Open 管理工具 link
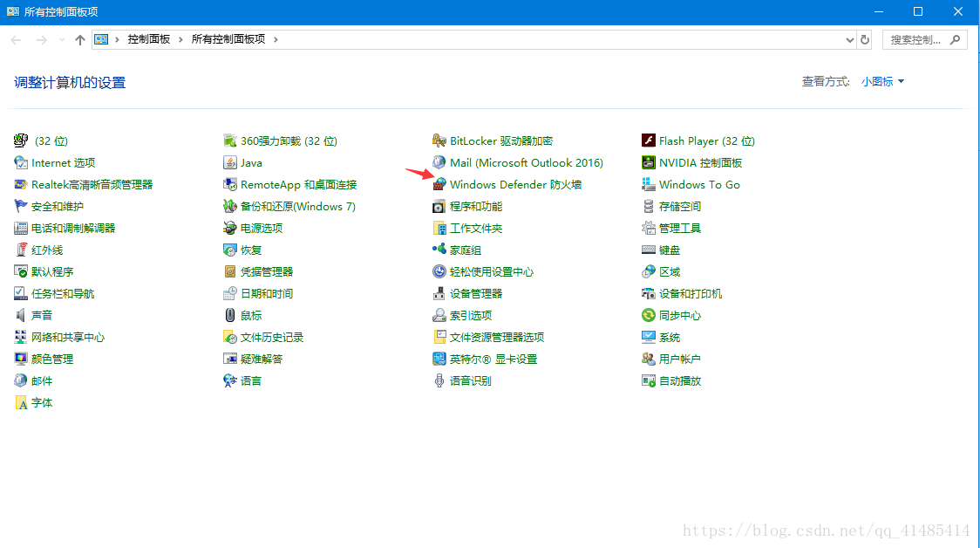Image resolution: width=980 pixels, height=548 pixels. point(680,229)
